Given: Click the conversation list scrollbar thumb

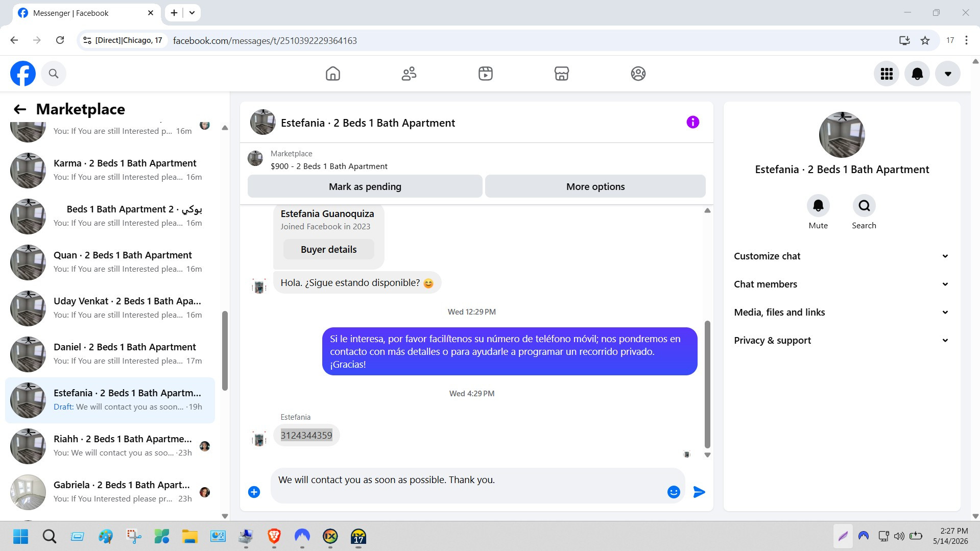Looking at the screenshot, I should coord(225,351).
